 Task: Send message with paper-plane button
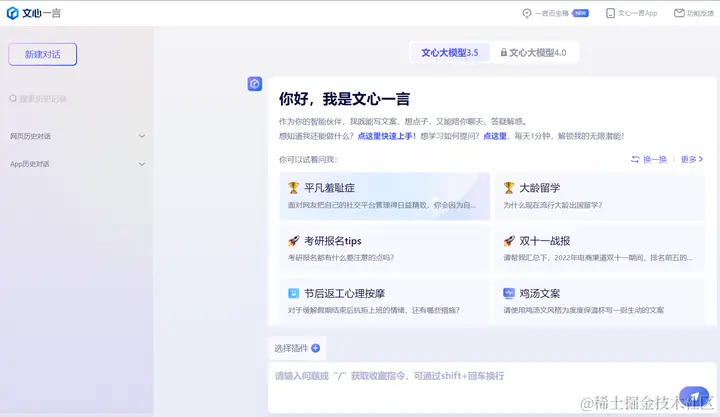(694, 397)
